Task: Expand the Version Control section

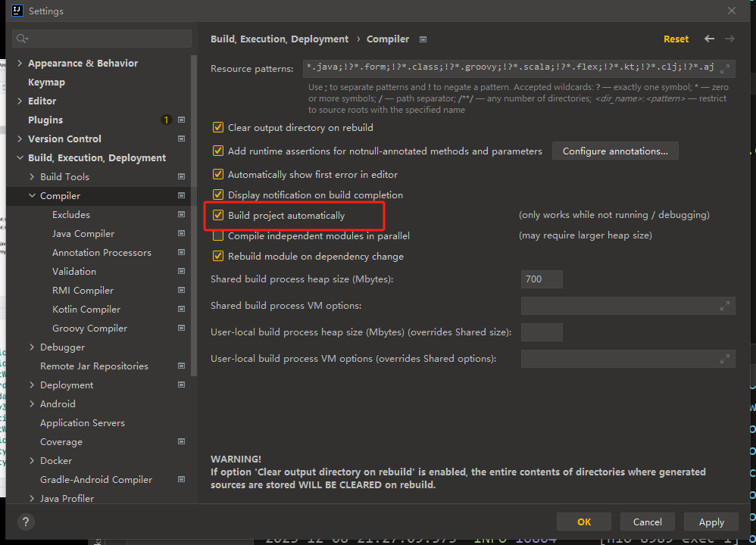Action: pyautogui.click(x=20, y=139)
